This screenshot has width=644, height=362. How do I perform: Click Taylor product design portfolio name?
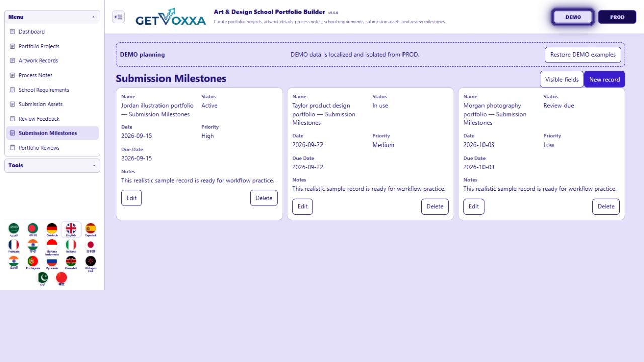coord(324,114)
